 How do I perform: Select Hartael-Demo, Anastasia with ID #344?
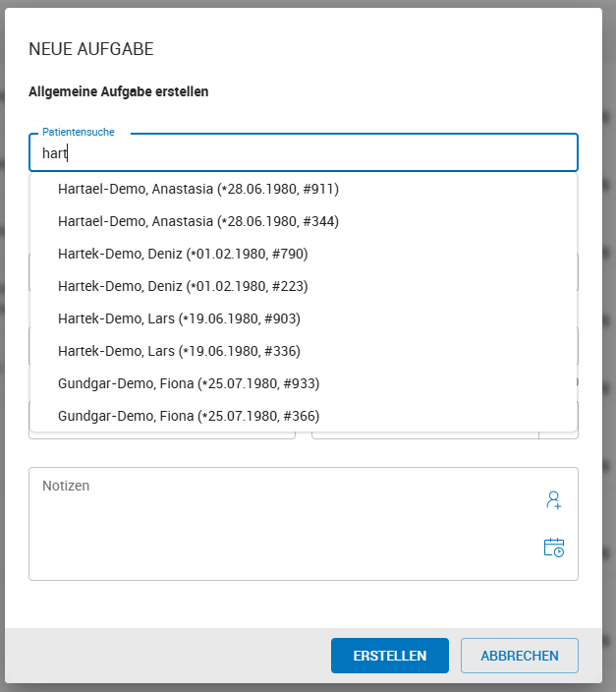197,221
